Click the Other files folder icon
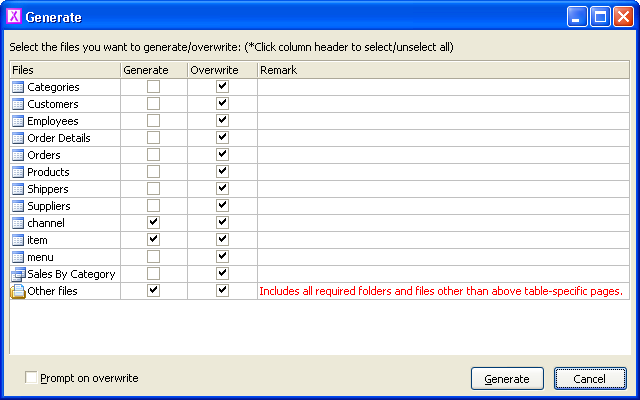This screenshot has height=400, width=640. pos(18,291)
